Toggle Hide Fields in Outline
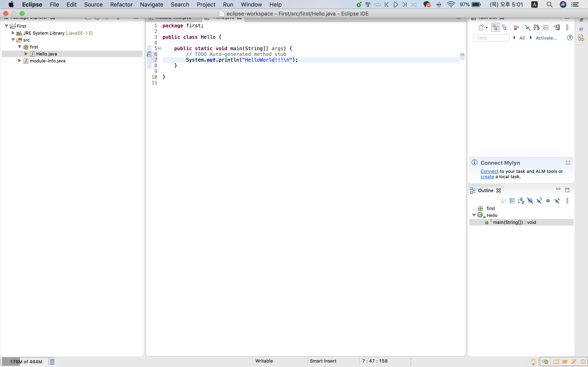The height and width of the screenshot is (367, 588). [x=530, y=201]
